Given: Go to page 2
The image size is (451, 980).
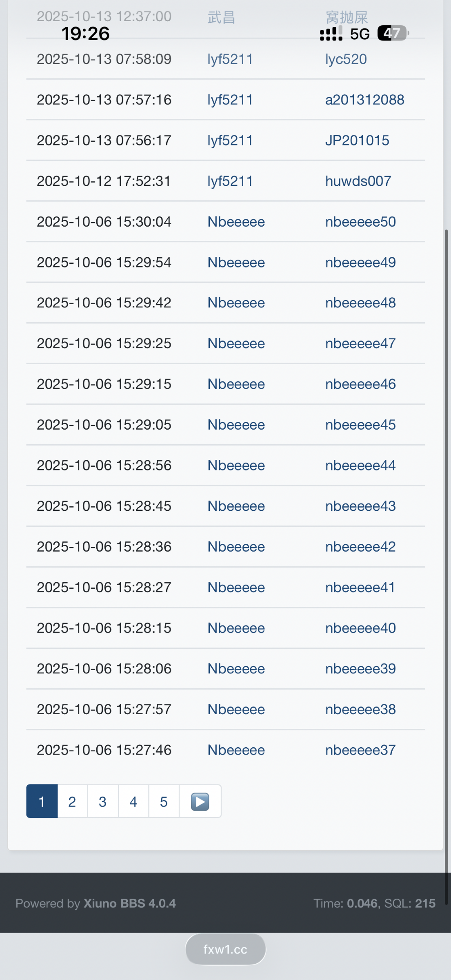Looking at the screenshot, I should coord(72,802).
